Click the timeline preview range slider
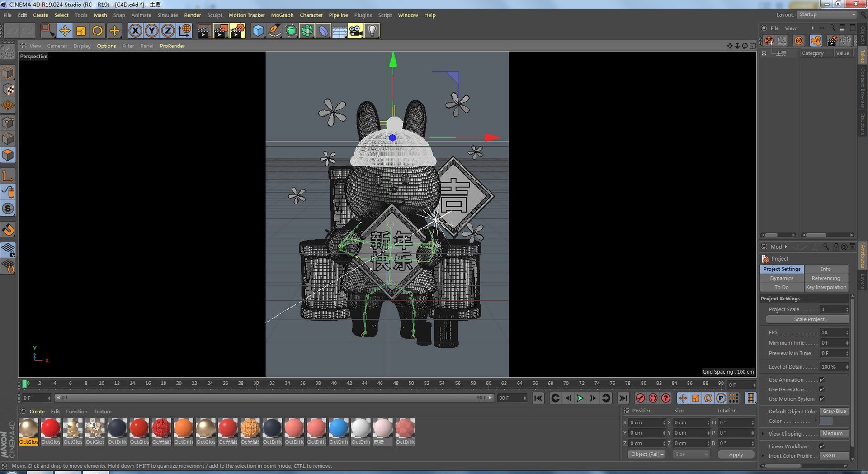 [x=274, y=398]
